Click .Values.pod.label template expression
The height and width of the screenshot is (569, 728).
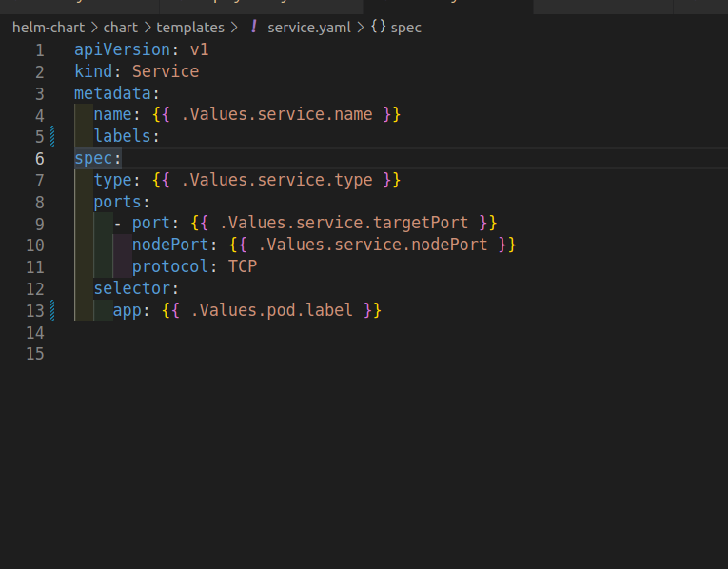point(271,310)
